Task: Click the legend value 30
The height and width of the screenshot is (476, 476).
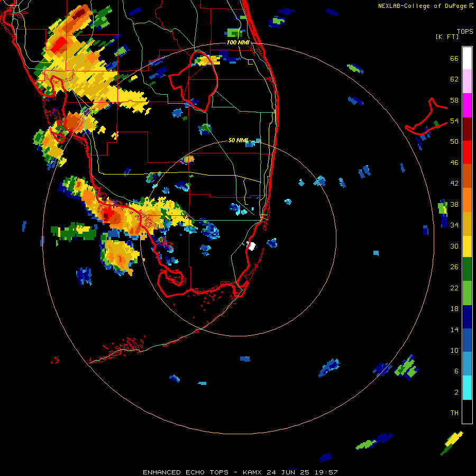Action: tap(454, 246)
